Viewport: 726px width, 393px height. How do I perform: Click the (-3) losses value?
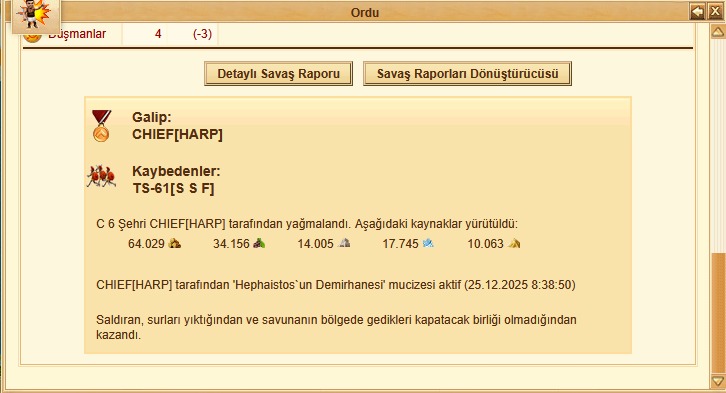coord(202,34)
